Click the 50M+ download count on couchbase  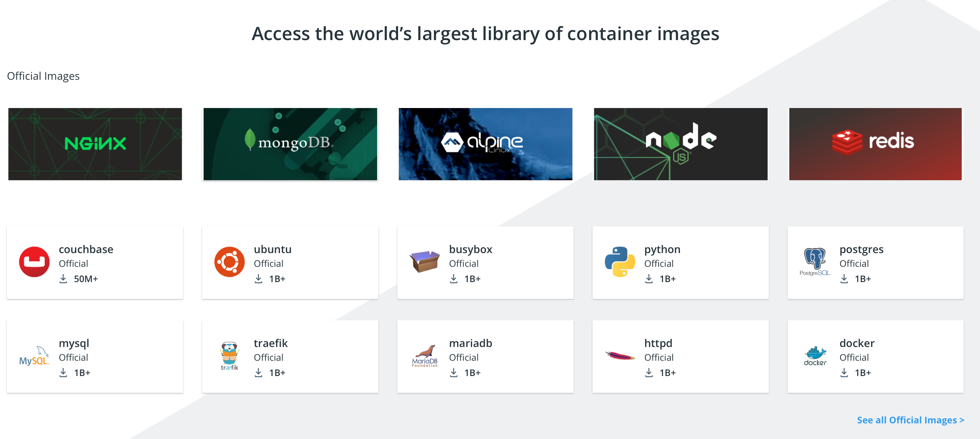[86, 279]
